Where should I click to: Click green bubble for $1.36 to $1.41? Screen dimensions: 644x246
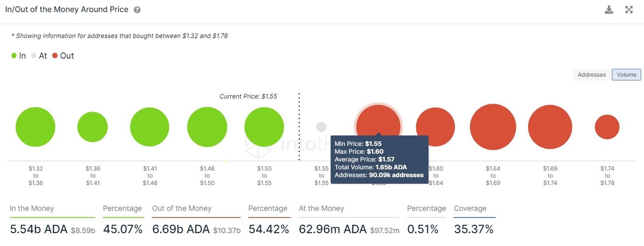coord(93,127)
